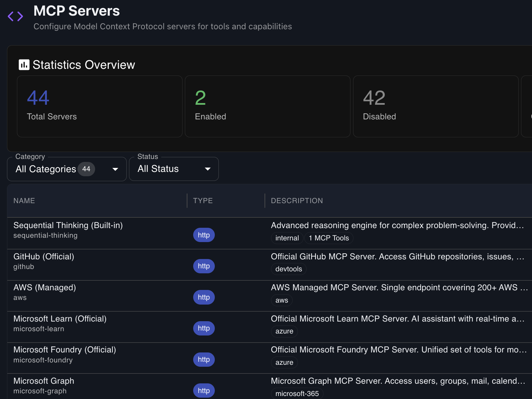Click the Official Microsoft Learn MCP Server description
This screenshot has width=532, height=399.
(x=398, y=319)
